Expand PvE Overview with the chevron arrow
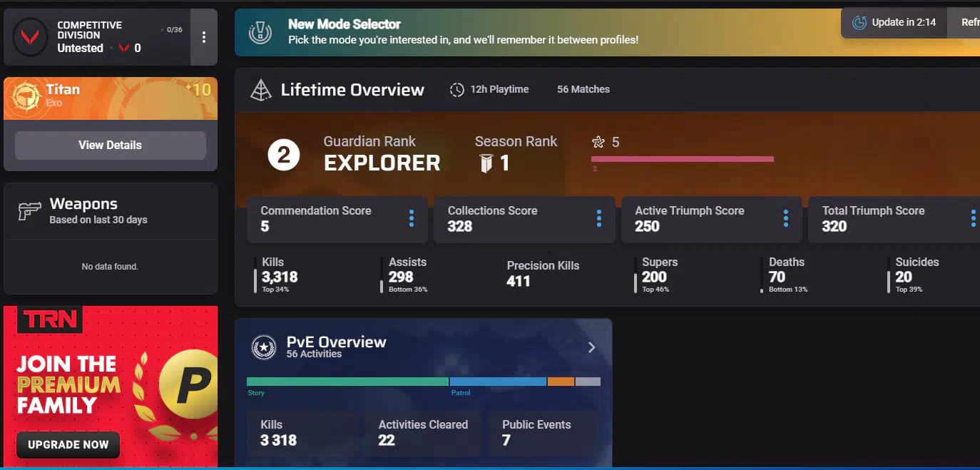Viewport: 980px width, 470px height. [x=591, y=347]
